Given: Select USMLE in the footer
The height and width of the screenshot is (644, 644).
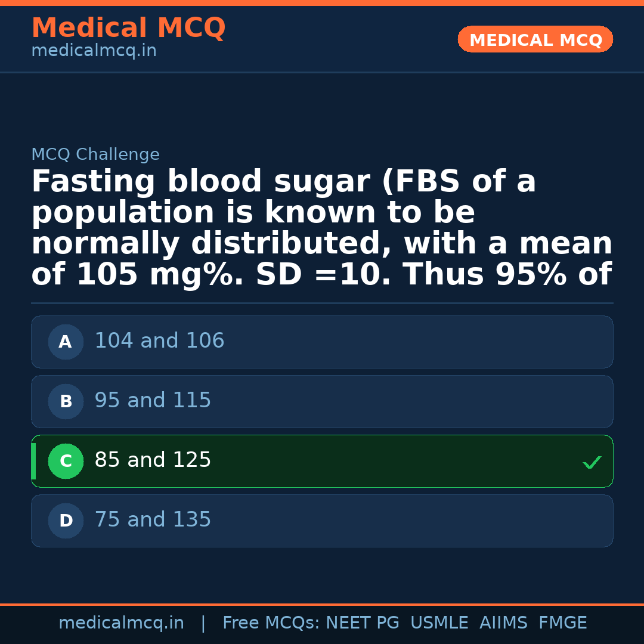Looking at the screenshot, I should click(439, 623).
